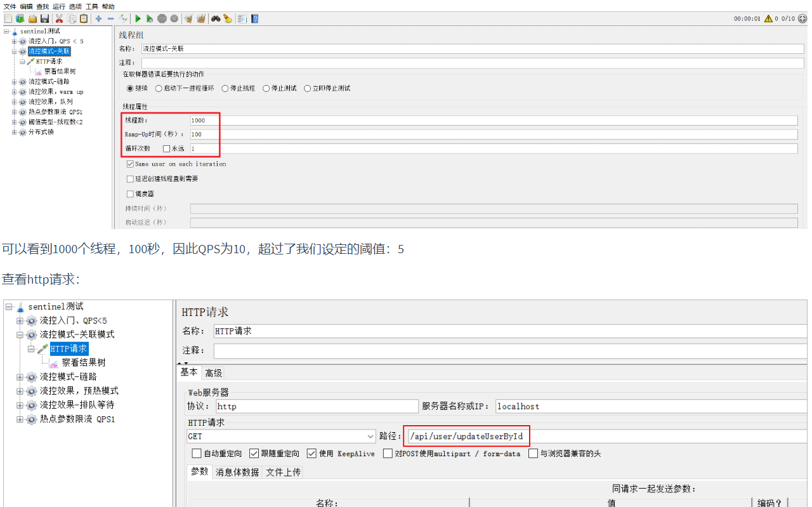Save the test plan with the floppy icon
Screen dimensions: 812x507
[x=44, y=18]
